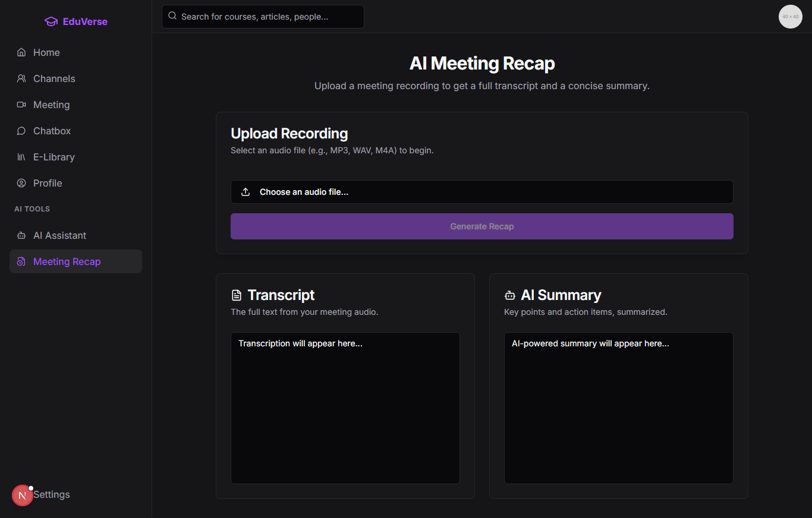Click the Profile user circle icon
The image size is (812, 518).
(x=21, y=183)
